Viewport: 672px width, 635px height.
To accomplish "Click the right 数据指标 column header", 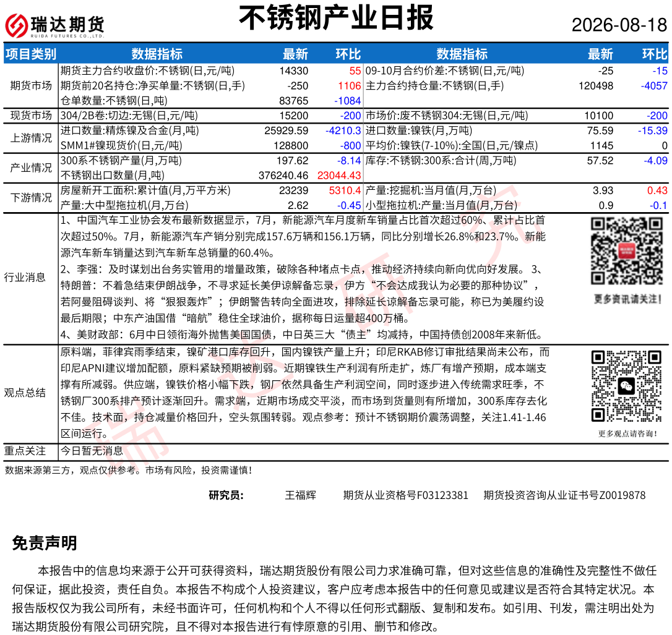I will coord(462,54).
